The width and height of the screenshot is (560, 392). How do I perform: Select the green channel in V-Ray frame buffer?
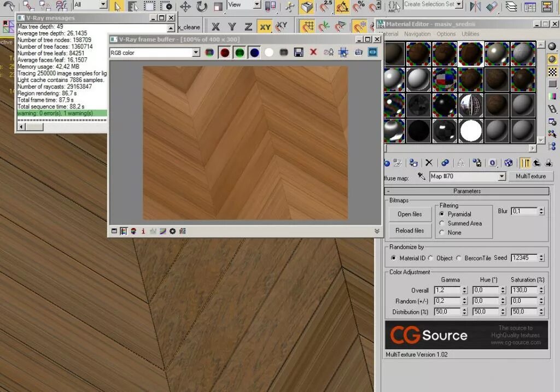pos(240,51)
